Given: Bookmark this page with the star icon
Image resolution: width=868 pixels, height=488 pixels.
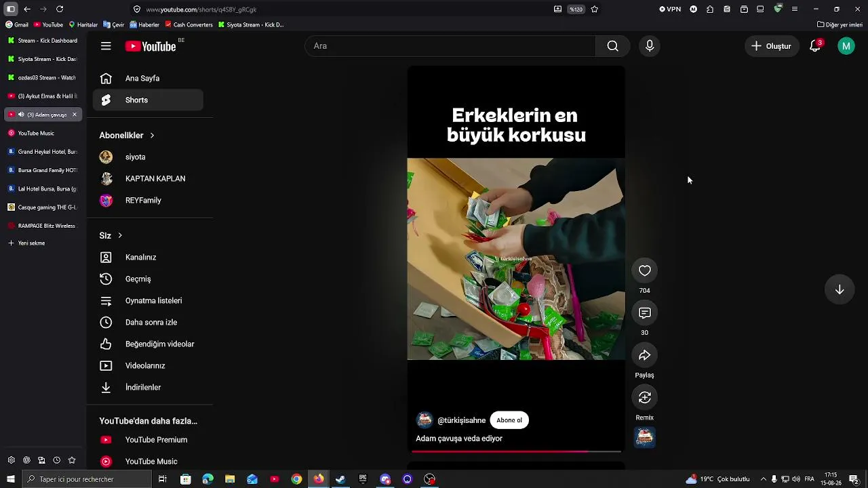Looking at the screenshot, I should pyautogui.click(x=595, y=9).
